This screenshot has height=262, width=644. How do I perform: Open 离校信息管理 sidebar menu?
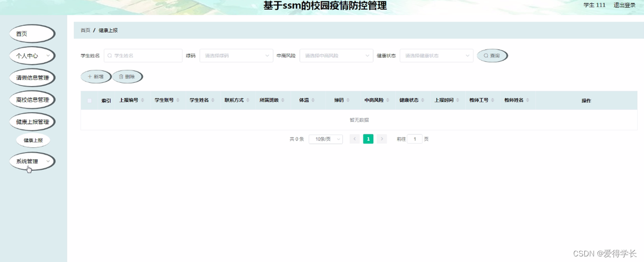[32, 100]
